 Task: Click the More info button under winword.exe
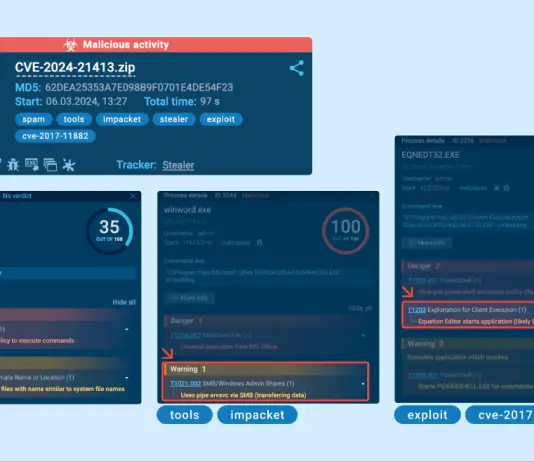pyautogui.click(x=190, y=298)
